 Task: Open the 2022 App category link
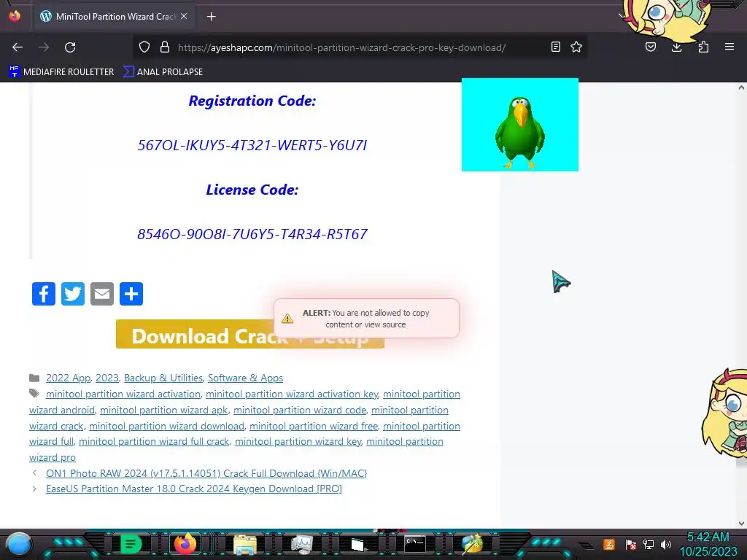coord(68,378)
